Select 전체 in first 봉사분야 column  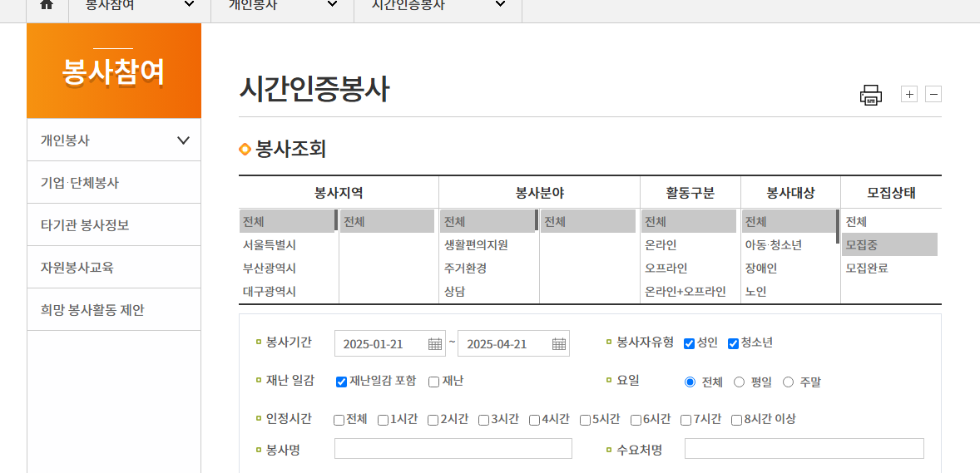pyautogui.click(x=488, y=222)
